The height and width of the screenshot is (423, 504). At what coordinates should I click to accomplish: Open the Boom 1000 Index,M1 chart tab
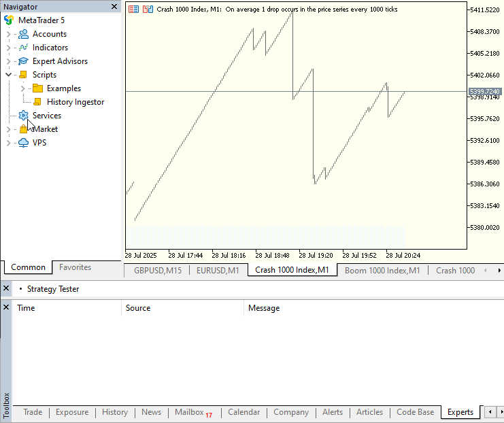click(x=382, y=271)
